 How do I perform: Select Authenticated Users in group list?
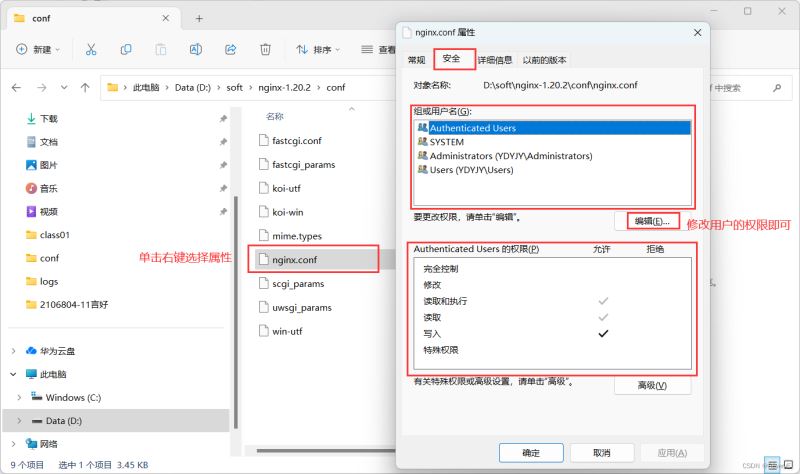pyautogui.click(x=553, y=128)
